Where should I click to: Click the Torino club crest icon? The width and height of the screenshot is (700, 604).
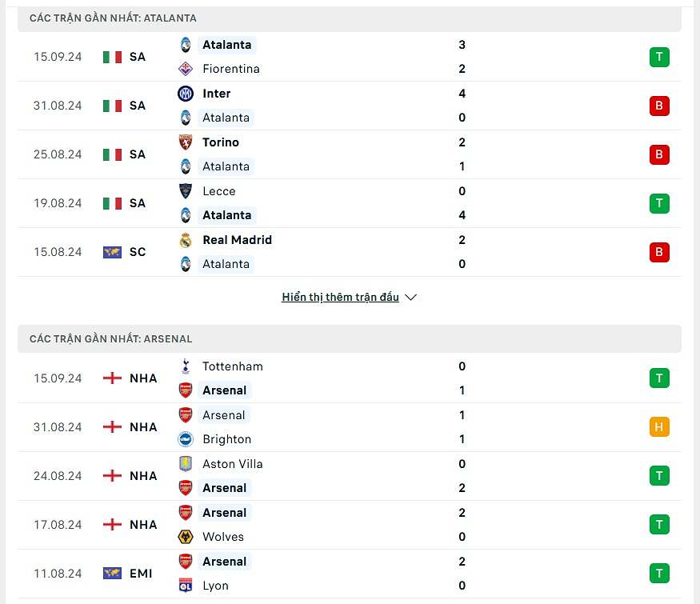pyautogui.click(x=186, y=142)
